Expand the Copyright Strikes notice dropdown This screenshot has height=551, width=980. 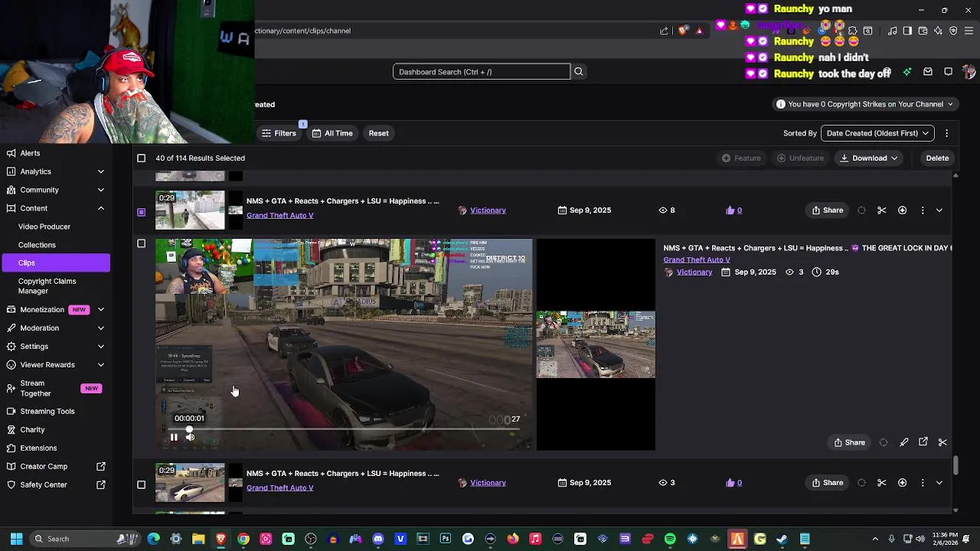tap(865, 104)
